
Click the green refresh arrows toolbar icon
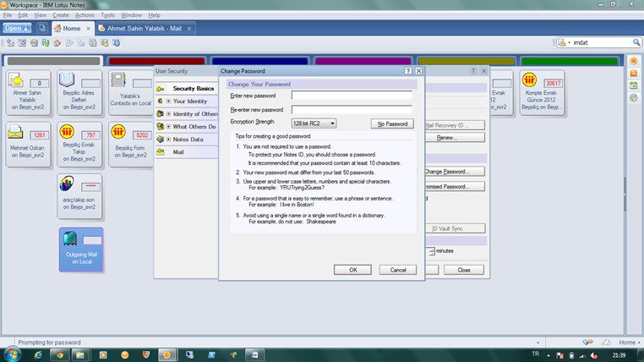[46, 43]
